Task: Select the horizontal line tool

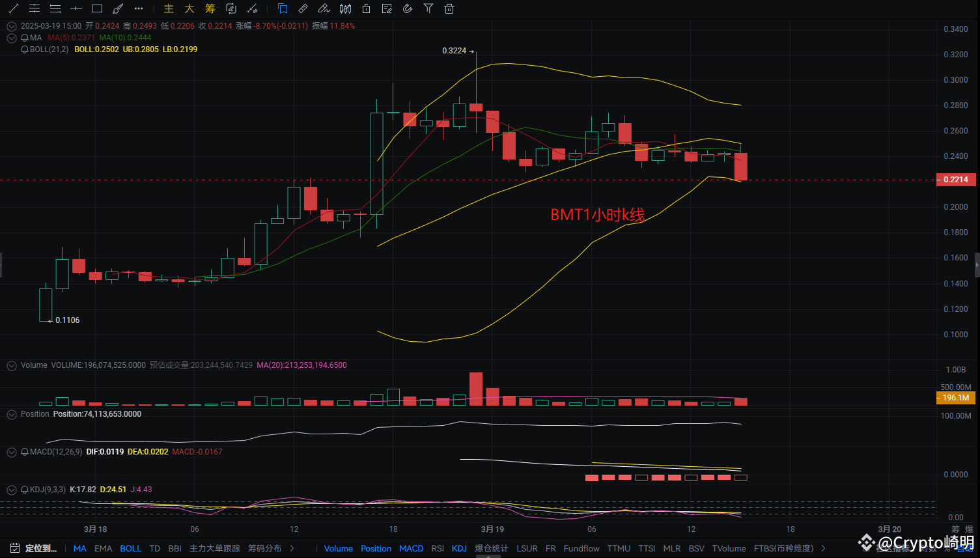Action: [x=76, y=8]
